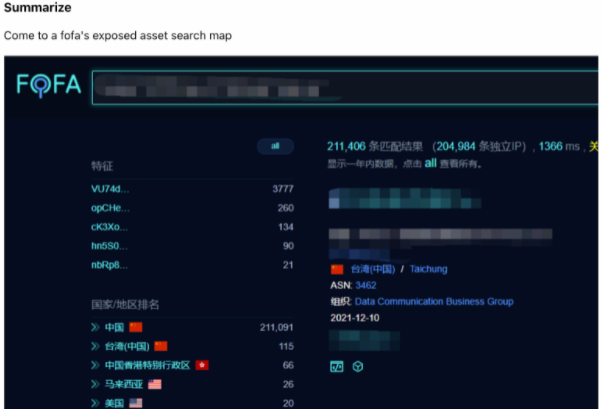
Task: Select the VU74d... feature entry
Action: tap(110, 189)
